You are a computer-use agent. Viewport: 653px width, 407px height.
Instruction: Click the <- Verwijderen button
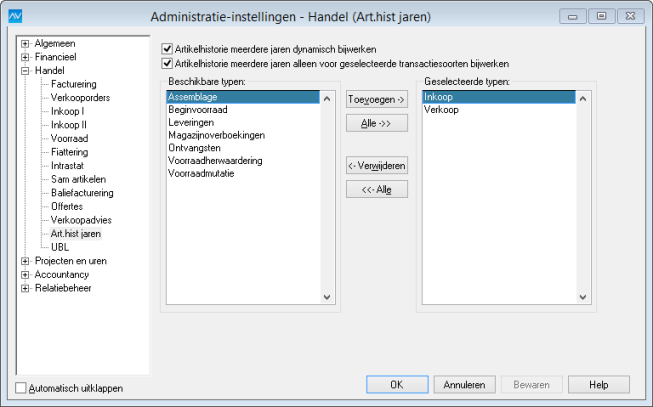377,166
